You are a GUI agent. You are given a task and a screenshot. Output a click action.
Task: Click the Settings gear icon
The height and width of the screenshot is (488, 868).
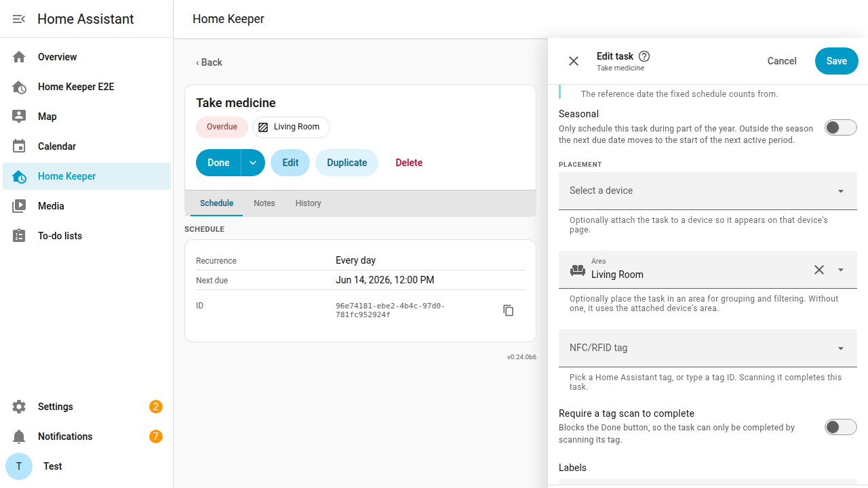coord(19,407)
